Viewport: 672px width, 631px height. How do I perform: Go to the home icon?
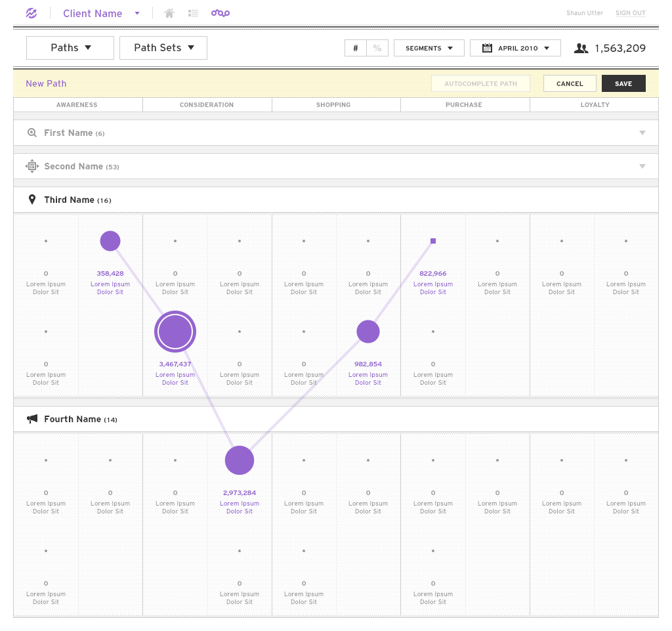[169, 13]
